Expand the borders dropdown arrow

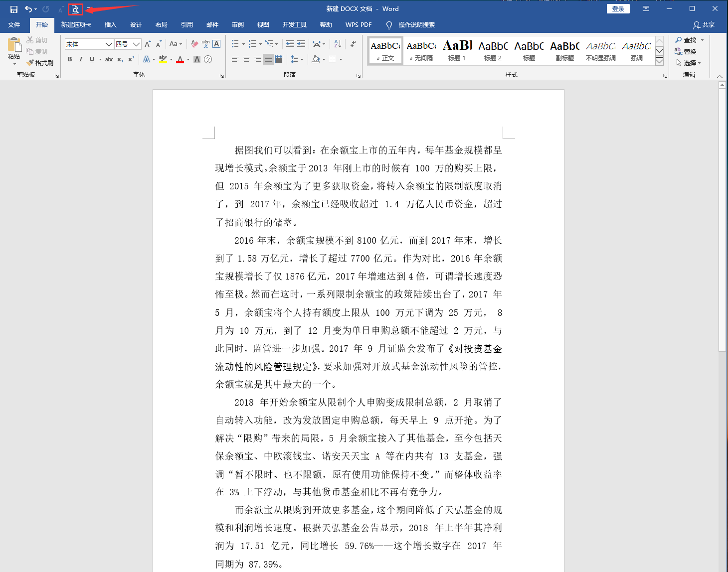coord(341,59)
